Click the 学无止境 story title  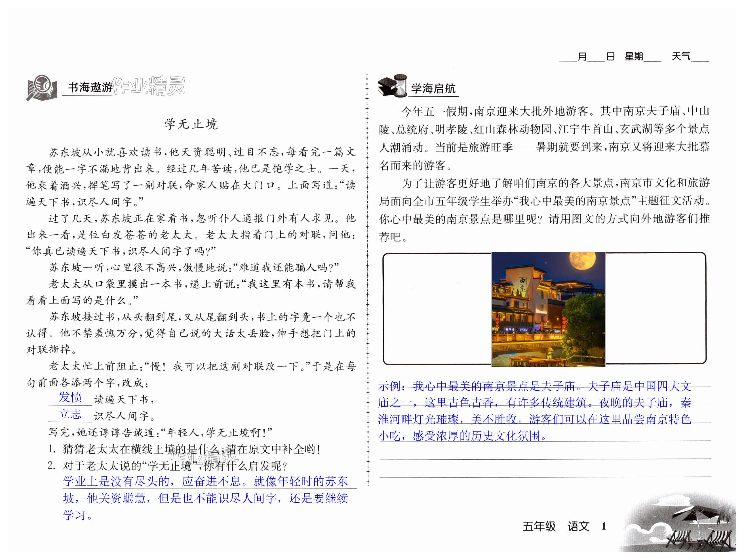pos(191,124)
